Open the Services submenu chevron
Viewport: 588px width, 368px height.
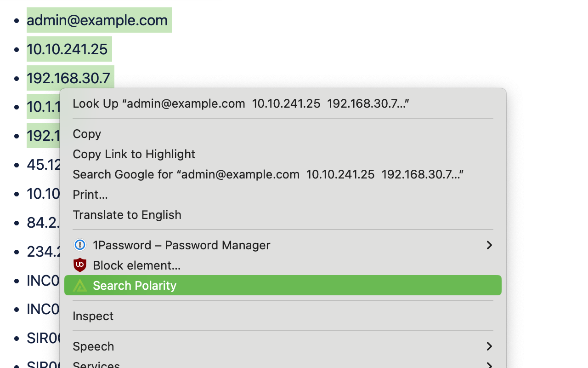pos(489,365)
